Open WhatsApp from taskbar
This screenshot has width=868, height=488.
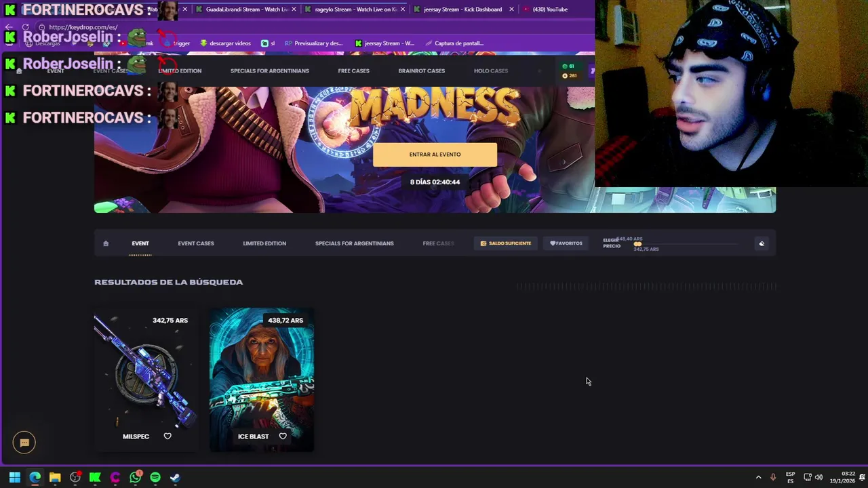135,477
